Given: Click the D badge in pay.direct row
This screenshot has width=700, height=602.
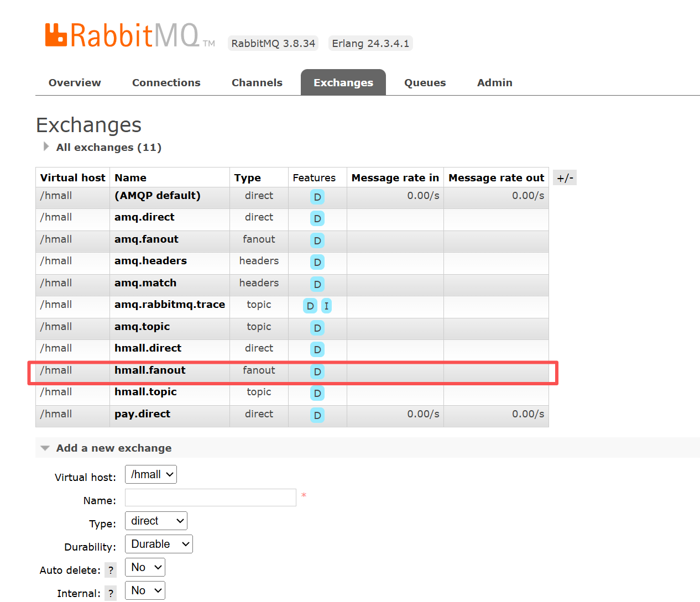Looking at the screenshot, I should coord(317,415).
